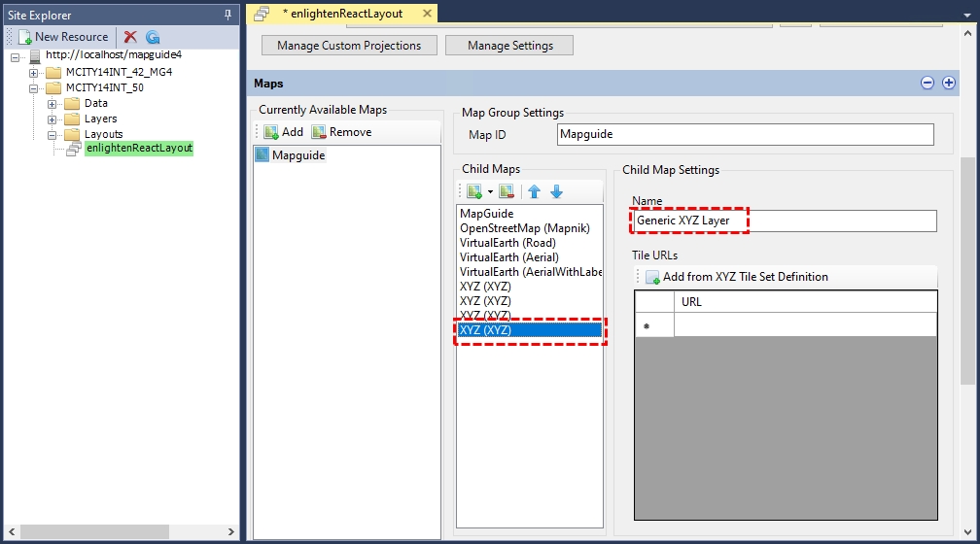This screenshot has height=544, width=980.
Task: Move selected child map down with blue arrow
Action: [556, 192]
